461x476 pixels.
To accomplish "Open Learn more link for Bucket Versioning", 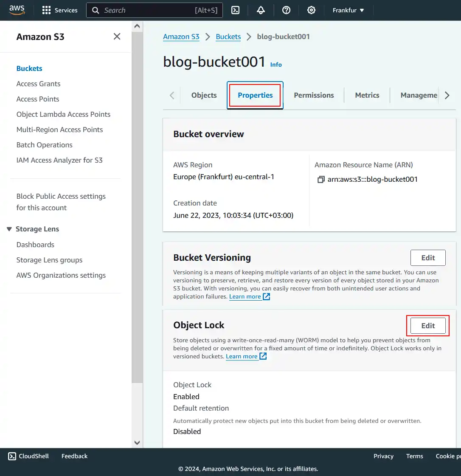I will 245,296.
